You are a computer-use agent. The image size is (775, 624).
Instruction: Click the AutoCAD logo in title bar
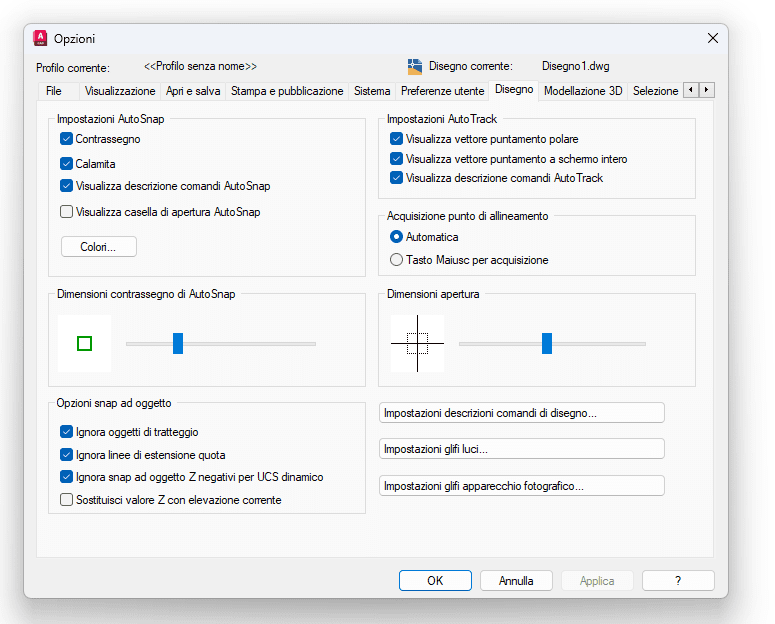[41, 38]
